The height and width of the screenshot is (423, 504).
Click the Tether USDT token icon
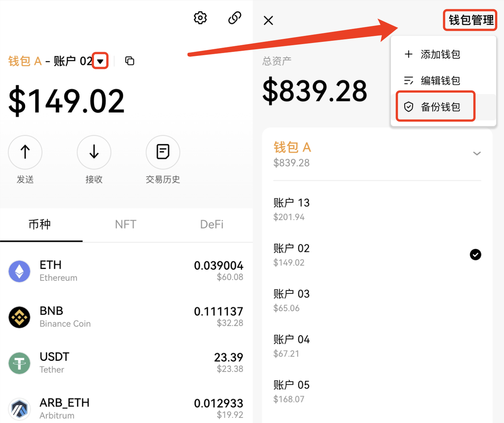(19, 363)
